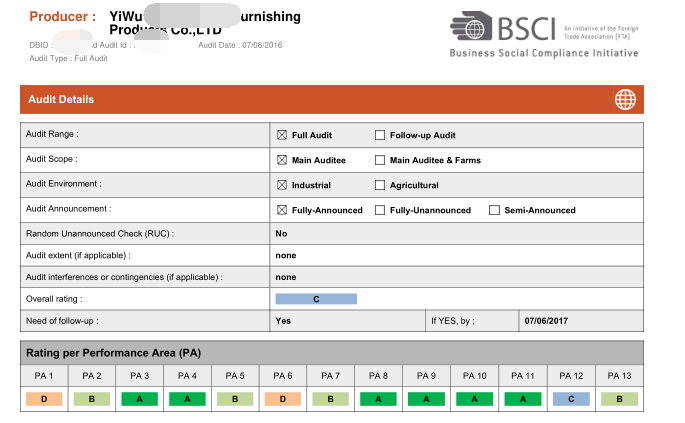The height and width of the screenshot is (423, 685).
Task: Click 'none' beside Audit interferences or contingencies
Action: pos(286,277)
